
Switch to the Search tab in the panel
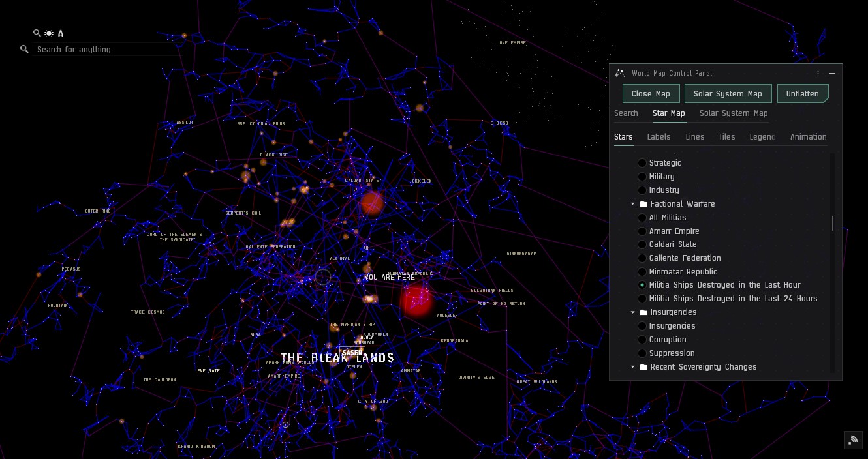point(626,113)
